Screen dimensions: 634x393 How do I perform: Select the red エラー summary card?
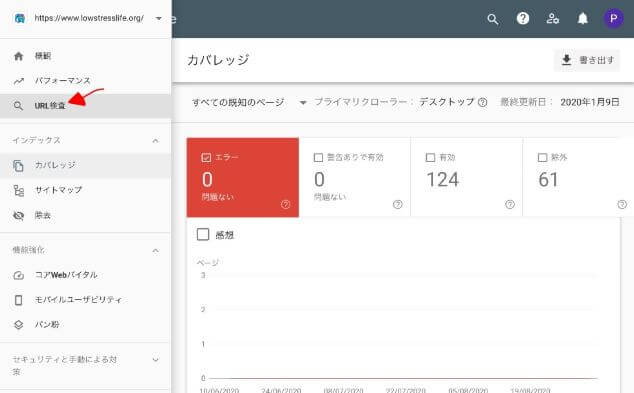point(243,177)
